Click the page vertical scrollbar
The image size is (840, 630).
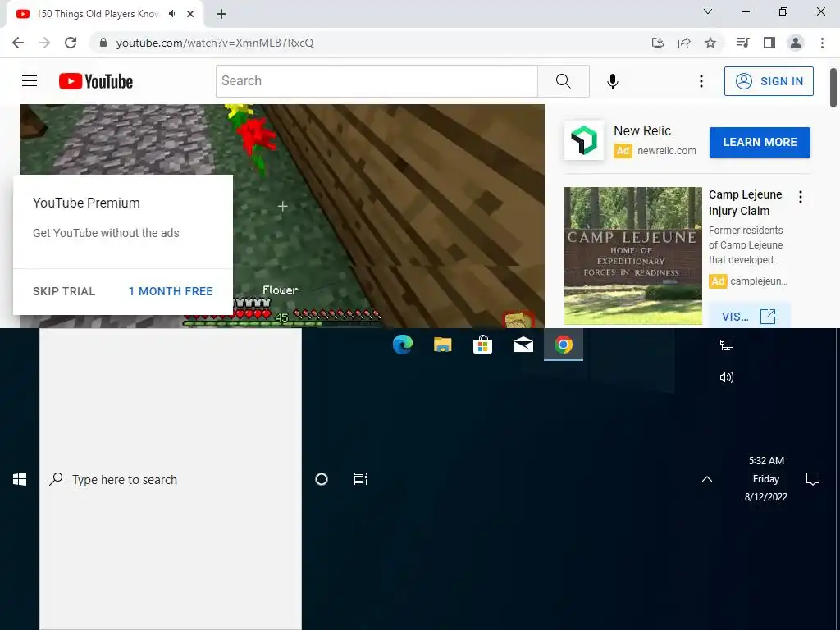point(833,89)
